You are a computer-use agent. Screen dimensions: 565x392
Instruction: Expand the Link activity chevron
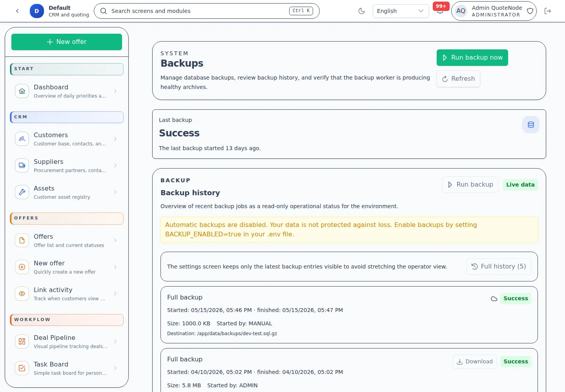click(x=115, y=294)
